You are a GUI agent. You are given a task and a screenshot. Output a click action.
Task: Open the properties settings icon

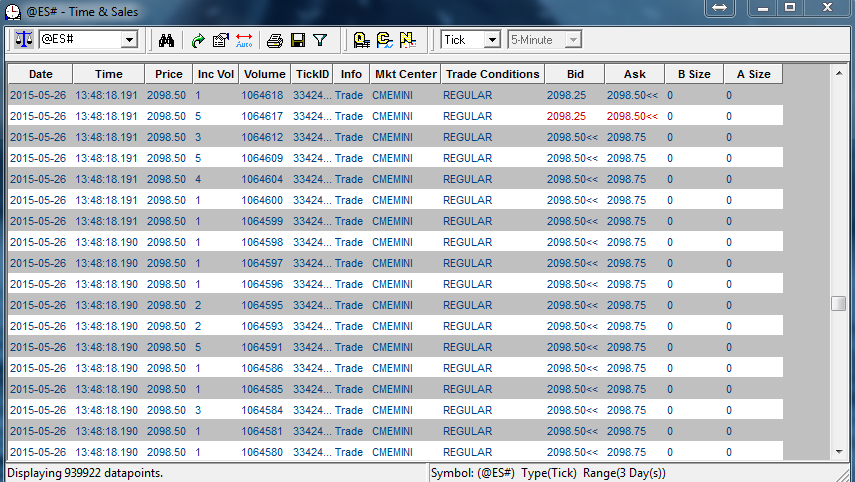click(x=220, y=40)
